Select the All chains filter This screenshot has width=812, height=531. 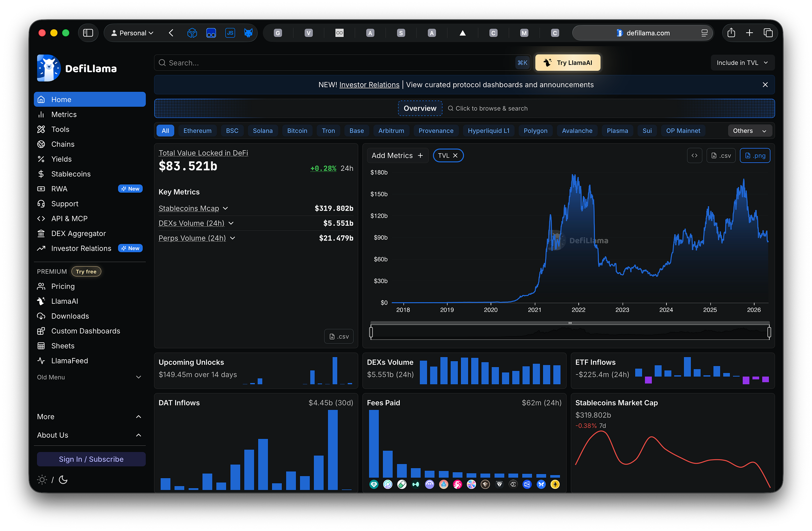(x=166, y=130)
